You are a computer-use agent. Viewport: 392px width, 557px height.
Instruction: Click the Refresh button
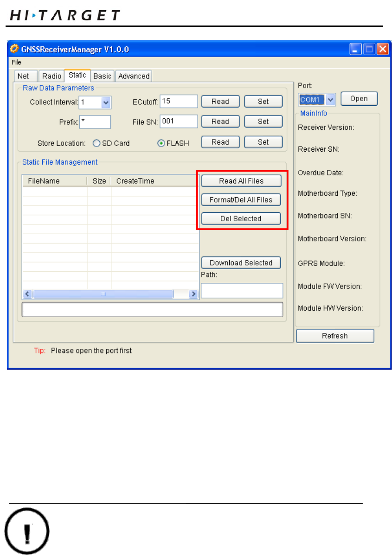(335, 336)
